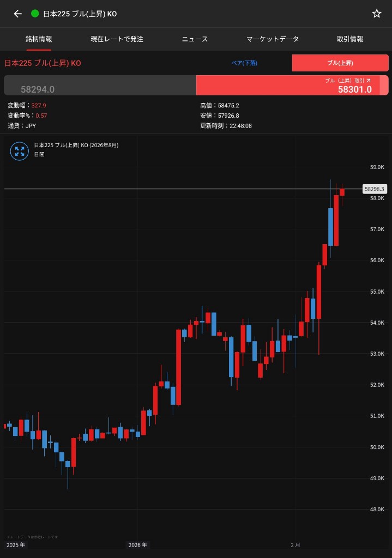
Task: Click the green market status dot
Action: coord(35,14)
